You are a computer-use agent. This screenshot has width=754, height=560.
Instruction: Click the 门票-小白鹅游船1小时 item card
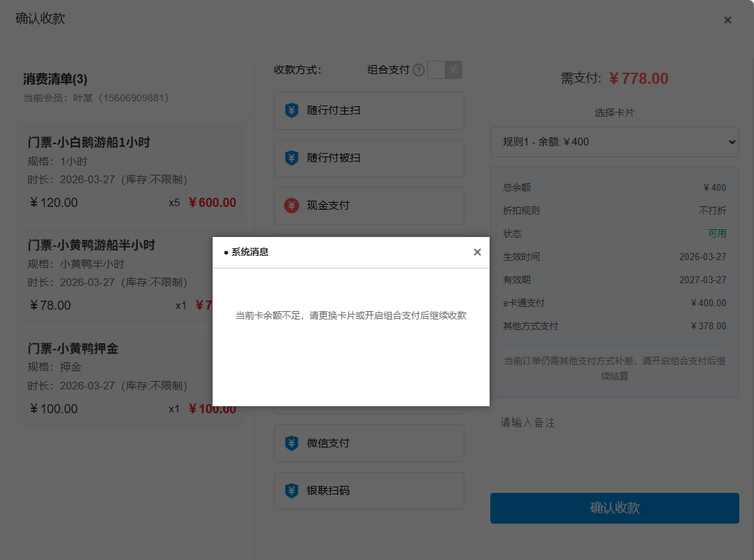[x=131, y=172]
